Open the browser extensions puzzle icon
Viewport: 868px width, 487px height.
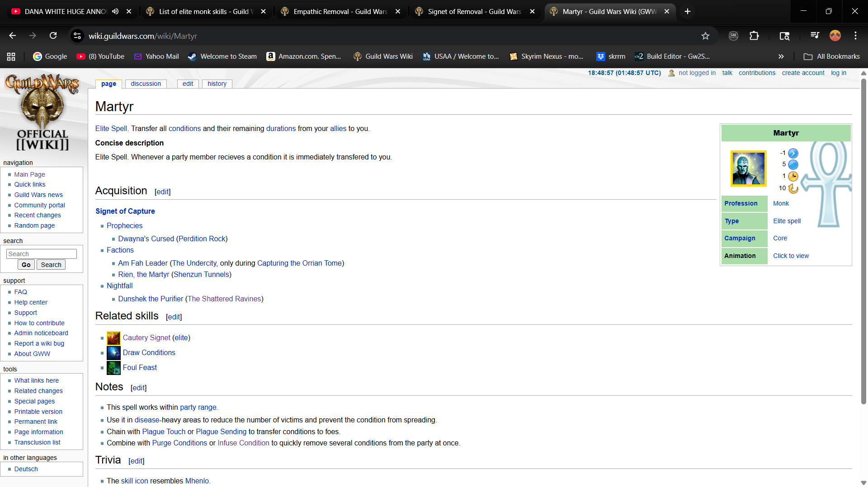point(754,36)
